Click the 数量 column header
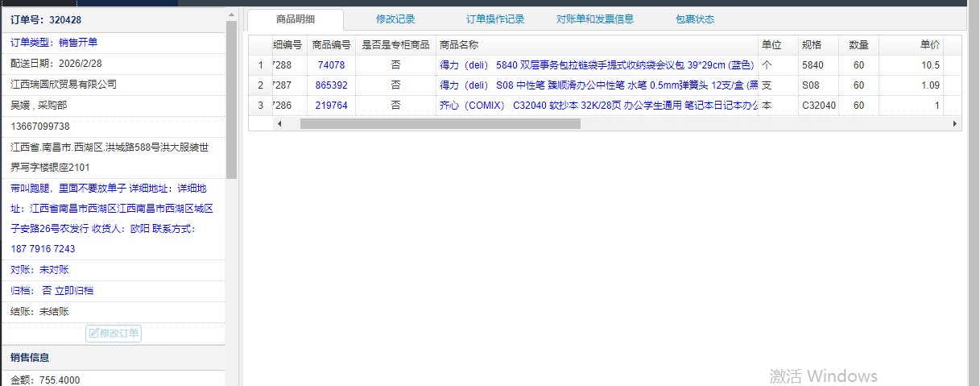The height and width of the screenshot is (386, 980). point(858,45)
